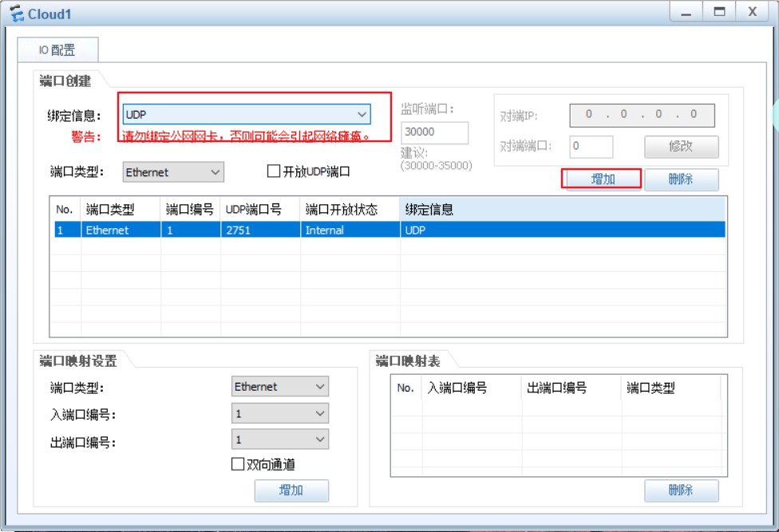Open the 入端口编号 dropdown
This screenshot has height=532, width=779.
point(279,413)
